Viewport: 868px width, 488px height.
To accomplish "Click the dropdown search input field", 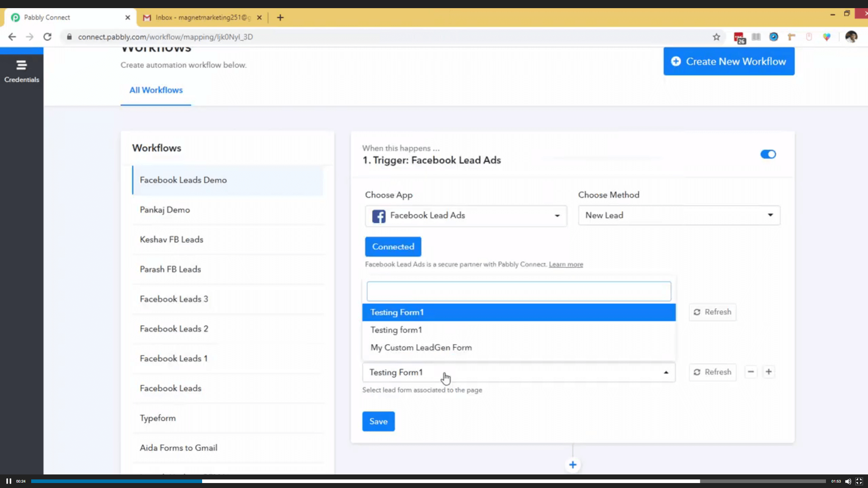I will pyautogui.click(x=519, y=291).
